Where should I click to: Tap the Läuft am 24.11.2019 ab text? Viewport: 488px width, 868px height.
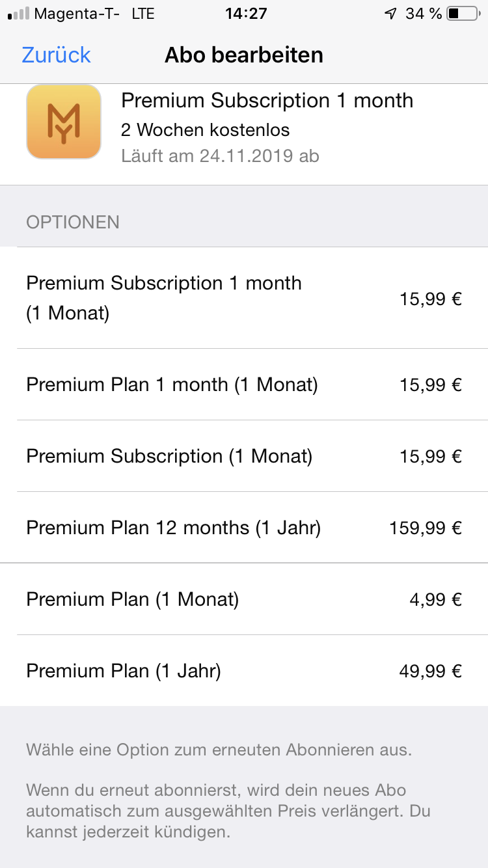(220, 156)
